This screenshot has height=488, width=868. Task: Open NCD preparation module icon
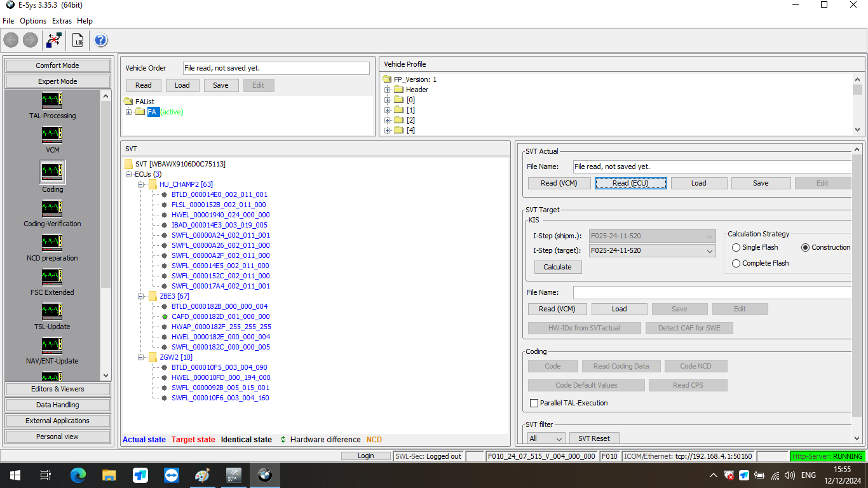click(x=52, y=243)
